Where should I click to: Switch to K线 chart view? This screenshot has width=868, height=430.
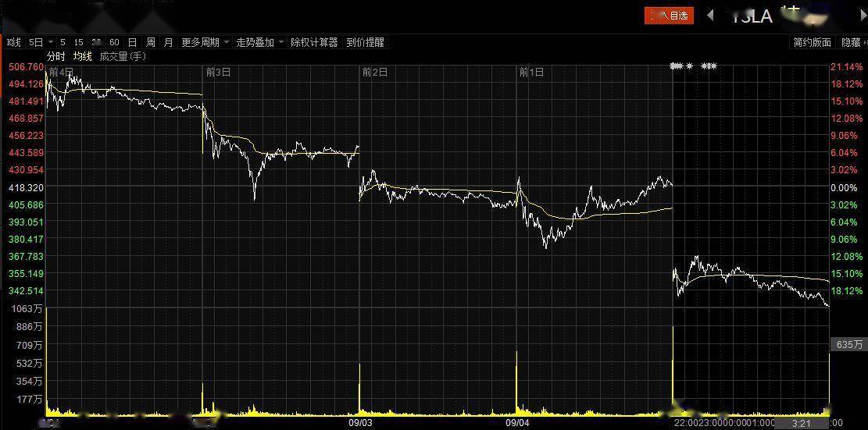pyautogui.click(x=13, y=42)
